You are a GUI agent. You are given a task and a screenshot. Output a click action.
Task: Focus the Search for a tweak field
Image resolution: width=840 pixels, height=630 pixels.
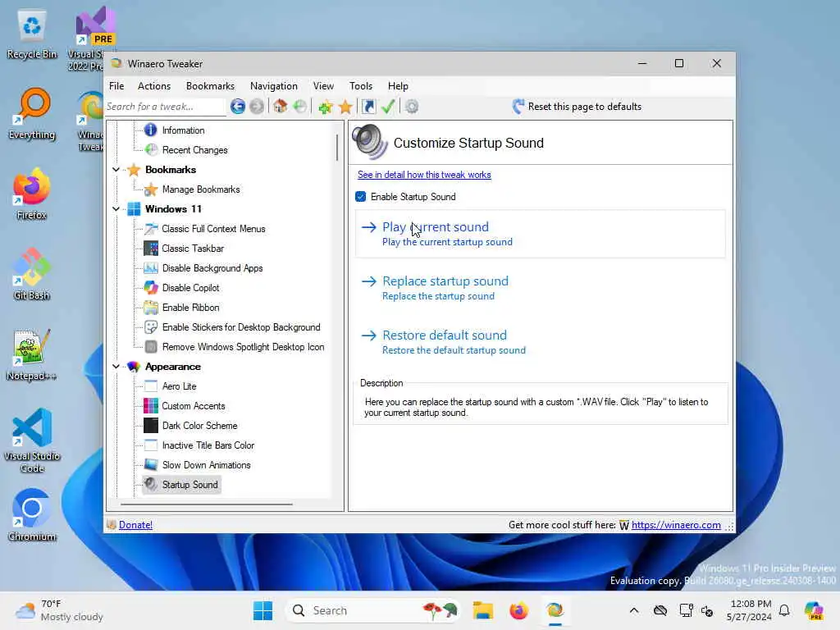165,107
